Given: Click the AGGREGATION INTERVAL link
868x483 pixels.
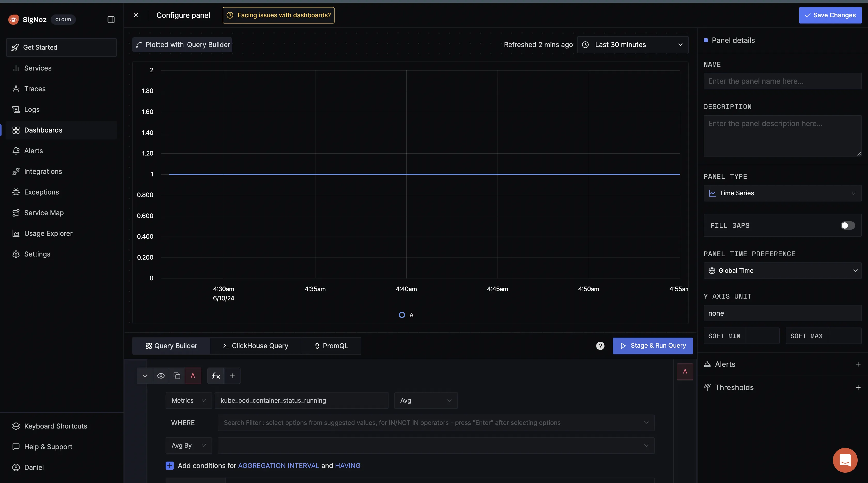Looking at the screenshot, I should [278, 466].
